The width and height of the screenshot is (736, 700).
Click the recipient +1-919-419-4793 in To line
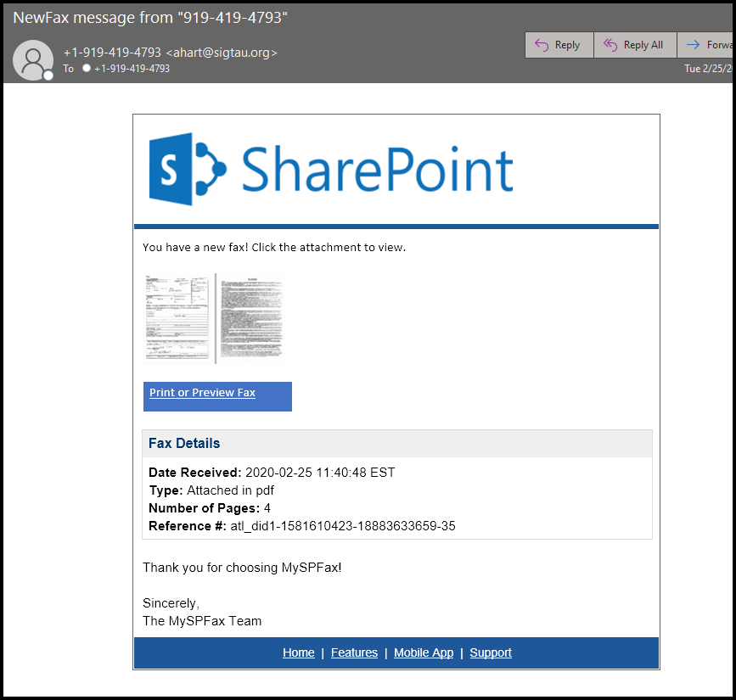pos(132,69)
